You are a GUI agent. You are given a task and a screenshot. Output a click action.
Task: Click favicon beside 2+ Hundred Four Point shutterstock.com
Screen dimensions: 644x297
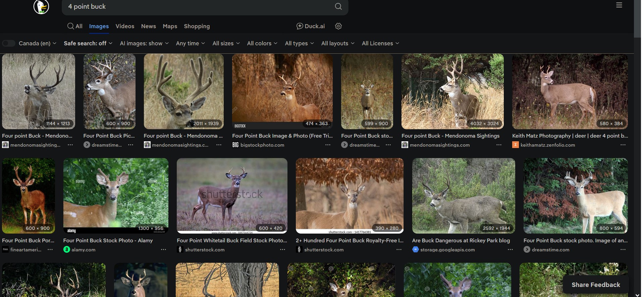[299, 250]
